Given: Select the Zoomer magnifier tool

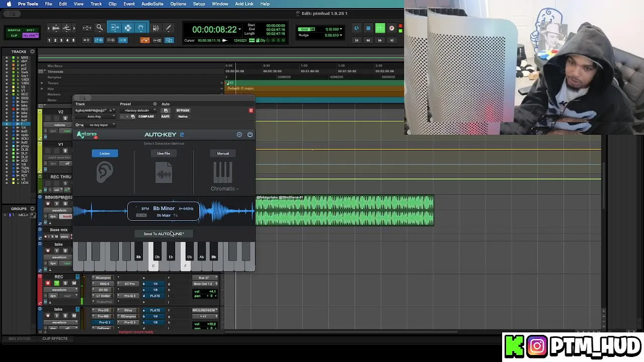Looking at the screenshot, I should click(100, 28).
